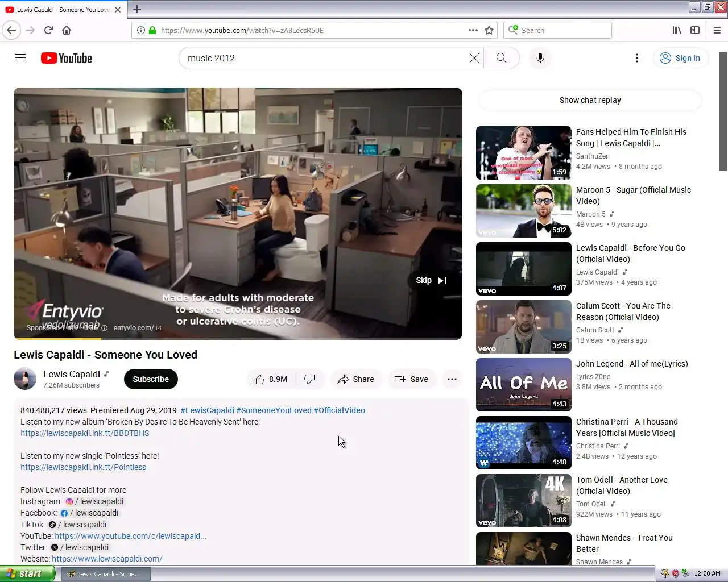Screen dimensions: 728x582
Task: Share this video
Action: (356, 379)
